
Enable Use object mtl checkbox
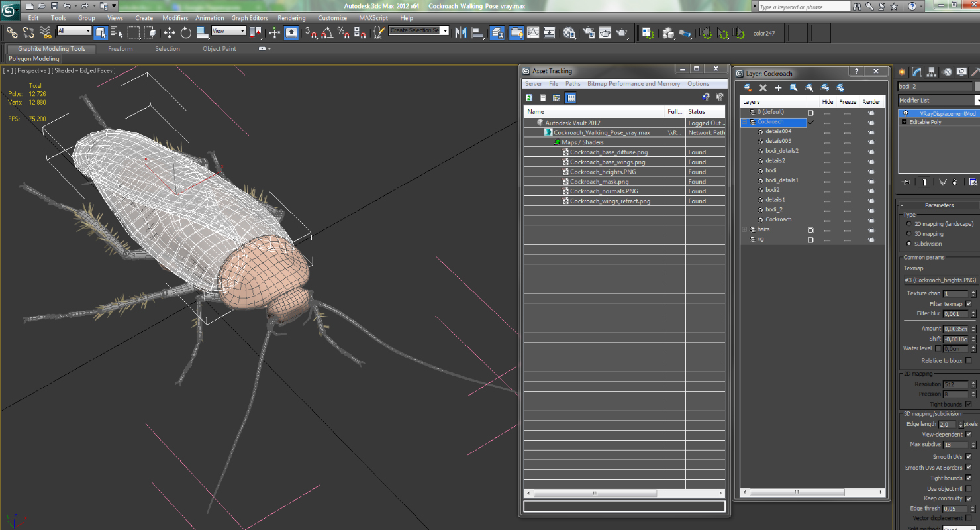click(x=968, y=489)
